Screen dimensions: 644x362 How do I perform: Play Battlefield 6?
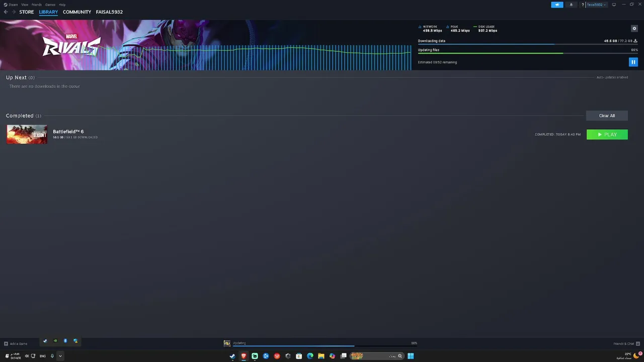[x=607, y=134]
